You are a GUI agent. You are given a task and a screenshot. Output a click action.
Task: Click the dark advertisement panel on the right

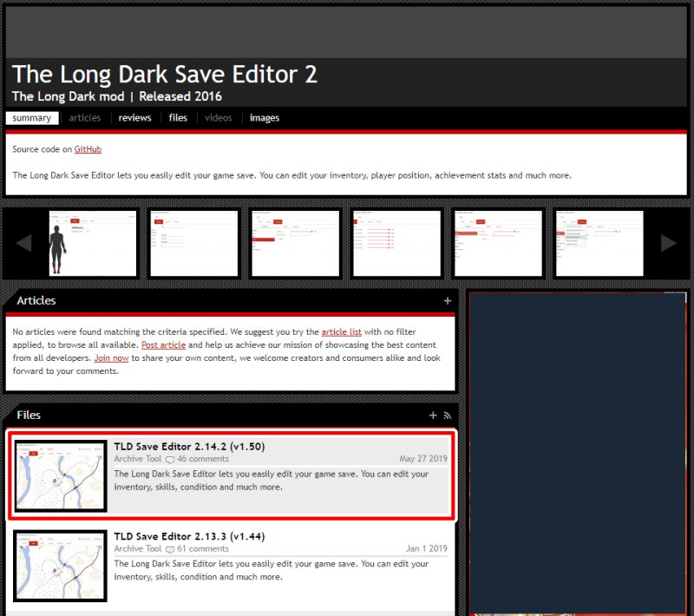(577, 454)
